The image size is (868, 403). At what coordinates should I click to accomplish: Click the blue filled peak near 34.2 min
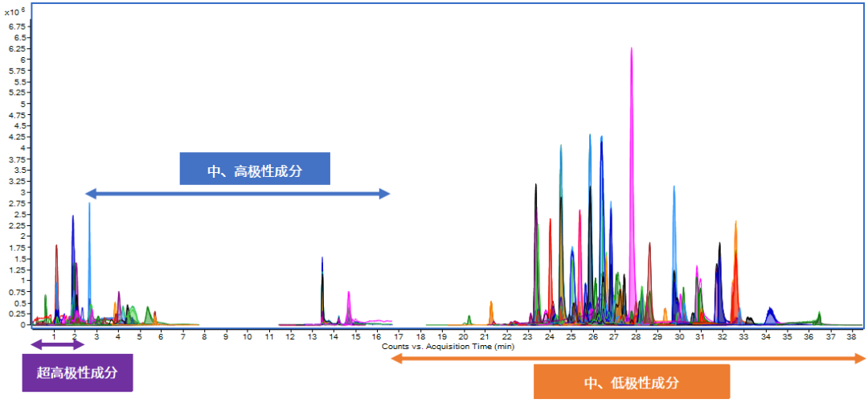(771, 316)
